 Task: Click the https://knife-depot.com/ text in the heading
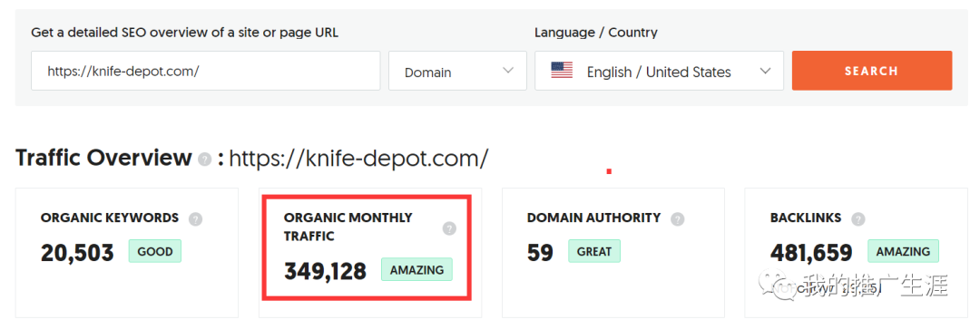click(x=358, y=159)
